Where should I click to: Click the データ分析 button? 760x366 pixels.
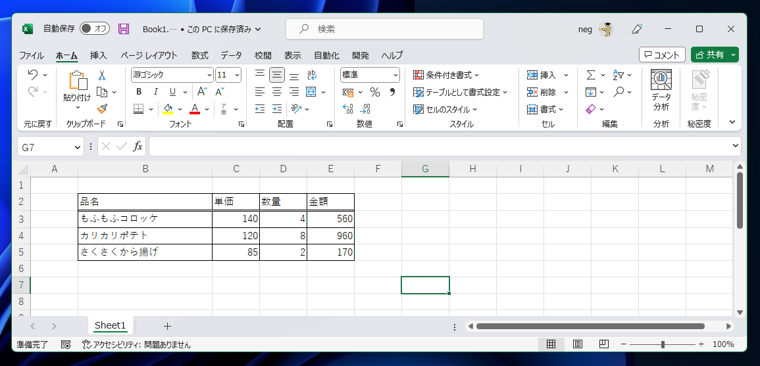tap(661, 90)
